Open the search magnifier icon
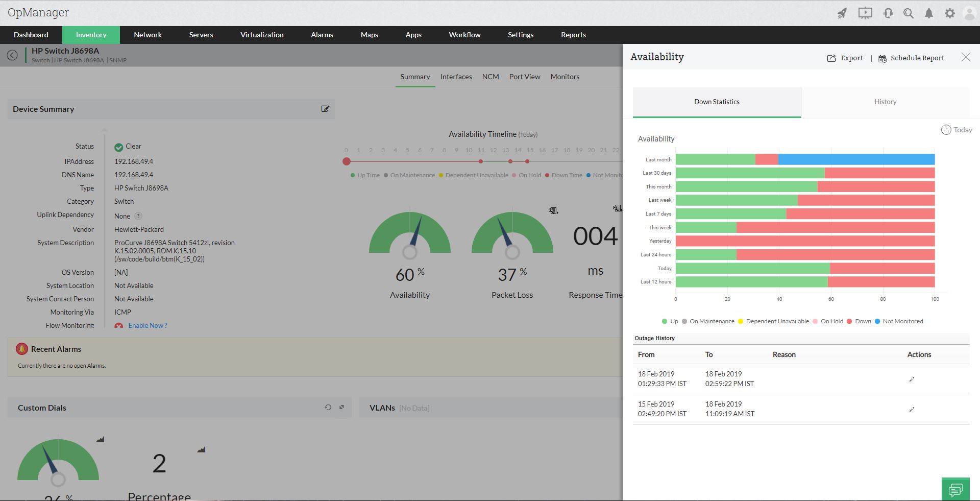 (909, 13)
